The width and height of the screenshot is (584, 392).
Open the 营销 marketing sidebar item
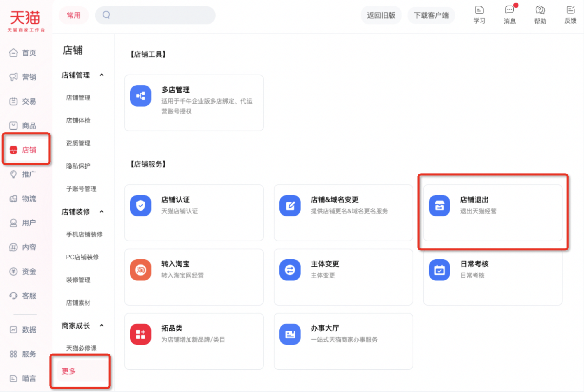[x=23, y=77]
